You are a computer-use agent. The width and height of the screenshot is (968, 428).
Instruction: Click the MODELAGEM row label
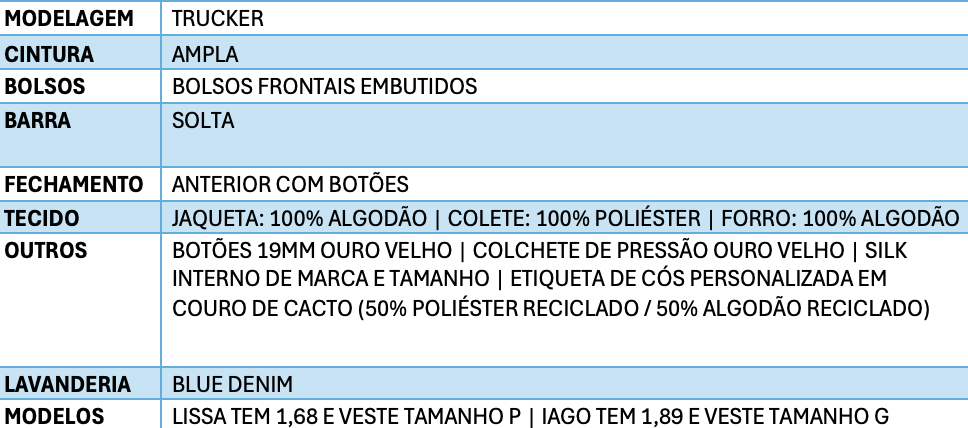(69, 19)
